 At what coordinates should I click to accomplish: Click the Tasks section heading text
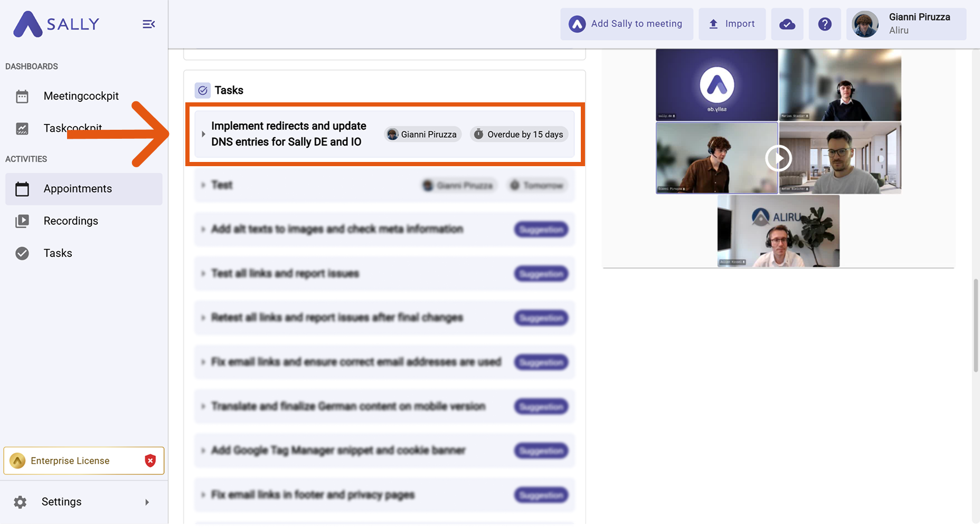click(x=229, y=90)
